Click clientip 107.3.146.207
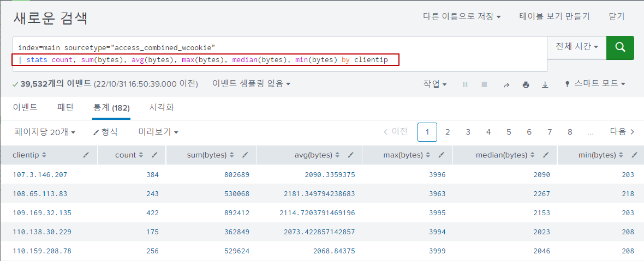 (x=40, y=174)
